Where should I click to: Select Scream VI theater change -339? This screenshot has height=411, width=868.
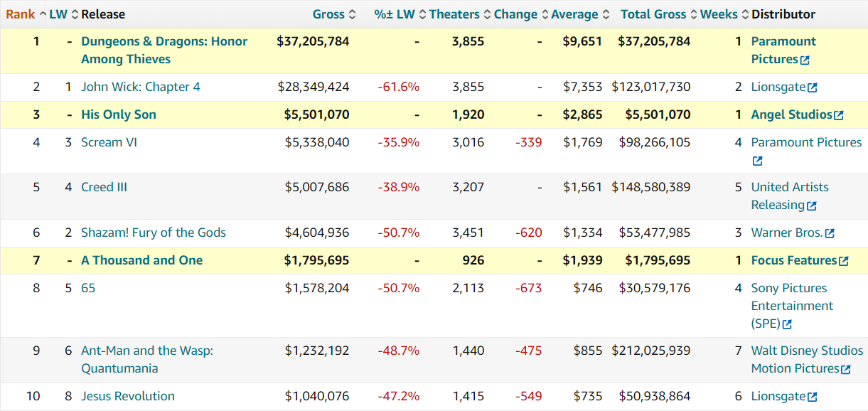pos(529,142)
